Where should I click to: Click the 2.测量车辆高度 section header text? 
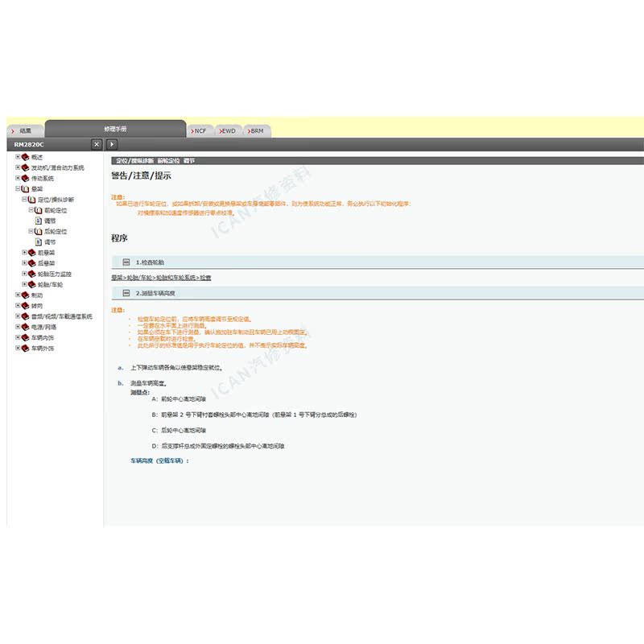coord(155,293)
